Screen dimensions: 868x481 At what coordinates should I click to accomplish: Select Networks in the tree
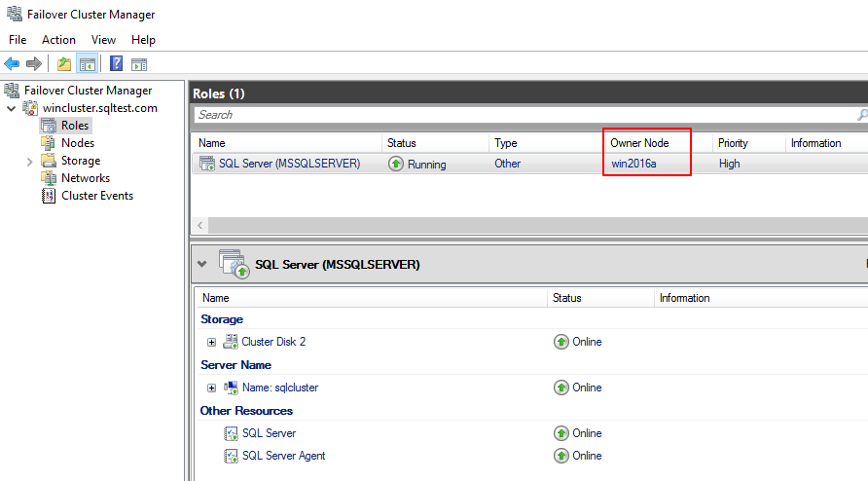click(86, 178)
